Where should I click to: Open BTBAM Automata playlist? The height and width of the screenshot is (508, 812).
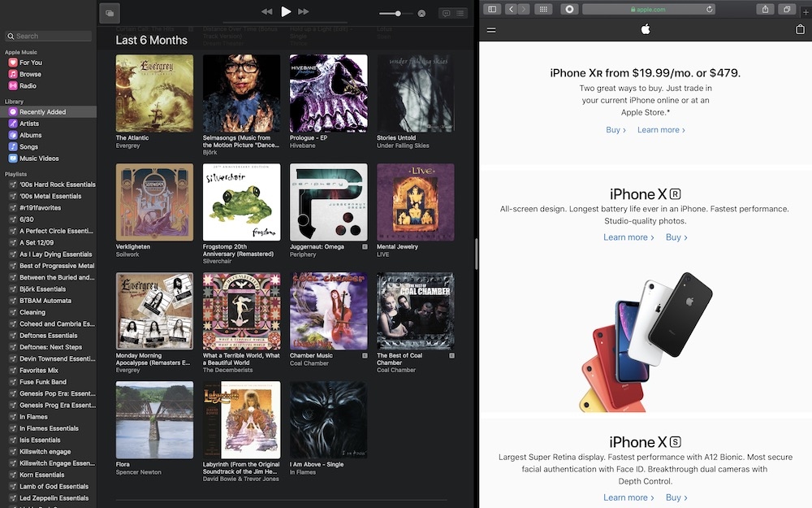pos(48,300)
